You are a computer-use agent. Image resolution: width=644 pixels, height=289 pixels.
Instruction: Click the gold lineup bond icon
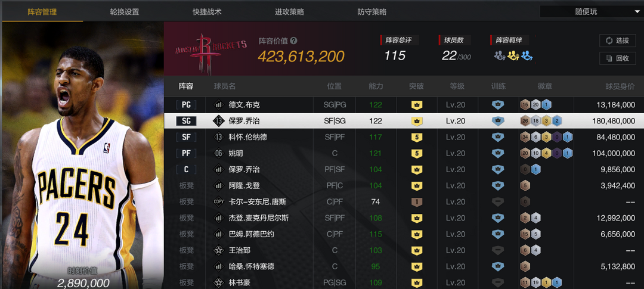513,55
